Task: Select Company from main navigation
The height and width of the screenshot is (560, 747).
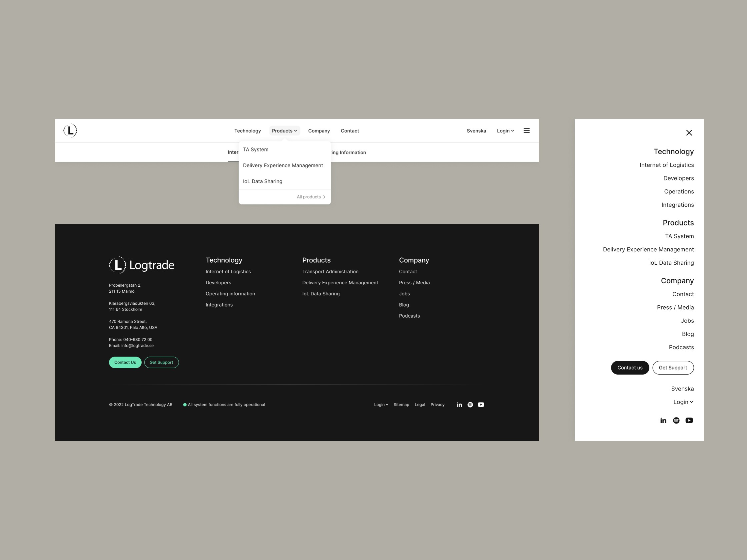Action: (319, 131)
